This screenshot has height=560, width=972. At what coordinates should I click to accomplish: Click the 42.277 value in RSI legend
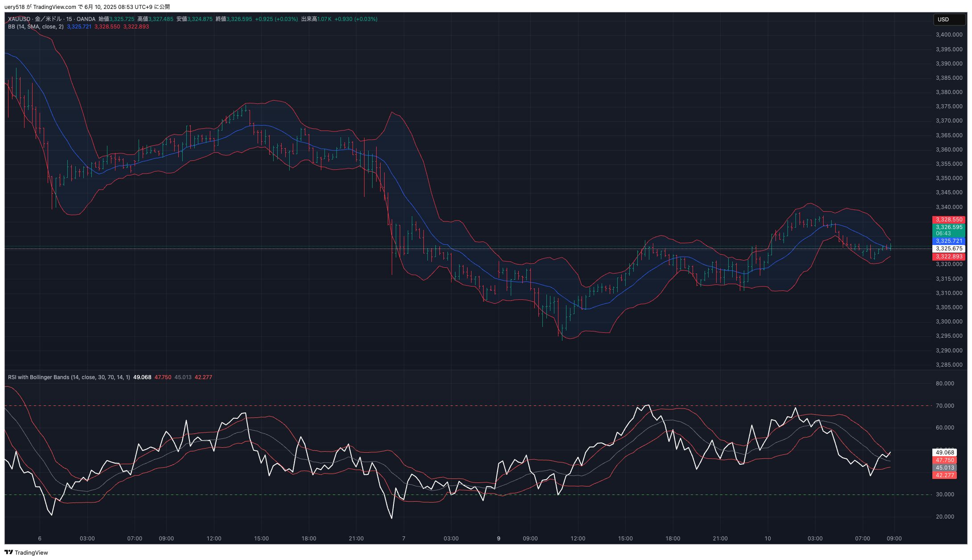pyautogui.click(x=203, y=377)
